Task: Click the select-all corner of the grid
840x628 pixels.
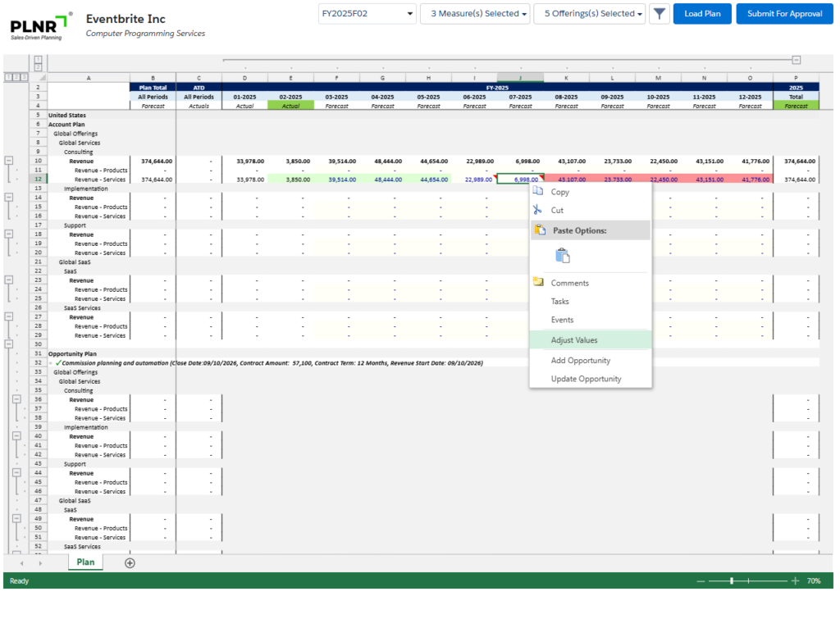Action: 38,78
